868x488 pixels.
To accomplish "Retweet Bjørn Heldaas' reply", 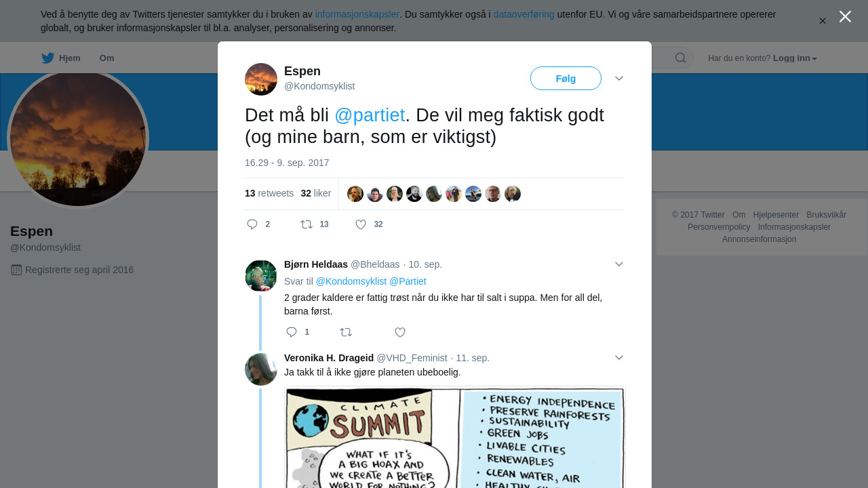I will tap(346, 332).
